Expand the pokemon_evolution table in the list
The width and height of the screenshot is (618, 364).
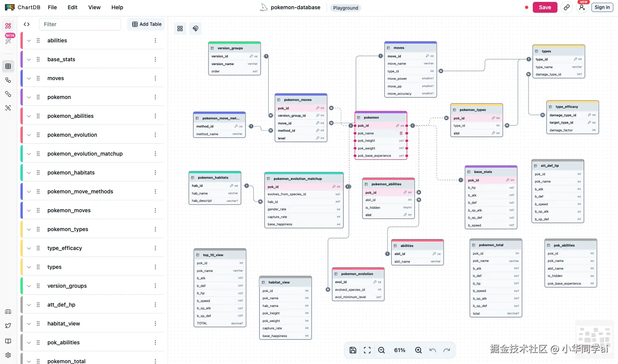click(29, 135)
